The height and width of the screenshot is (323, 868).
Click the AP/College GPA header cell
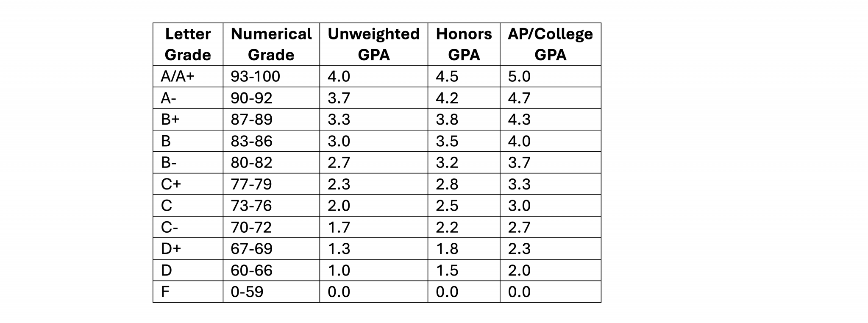(x=550, y=44)
